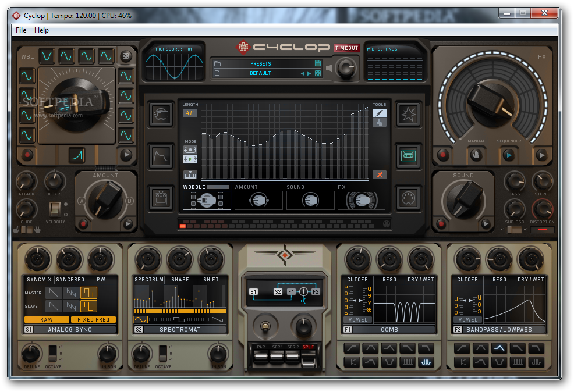Image resolution: width=574 pixels, height=392 pixels.
Task: Flip the S2 OCTAVE switch
Action: point(163,353)
